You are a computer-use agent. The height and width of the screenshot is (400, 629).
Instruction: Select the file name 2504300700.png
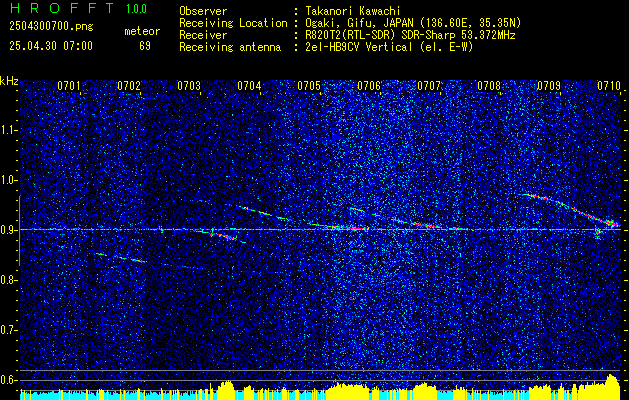[51, 26]
